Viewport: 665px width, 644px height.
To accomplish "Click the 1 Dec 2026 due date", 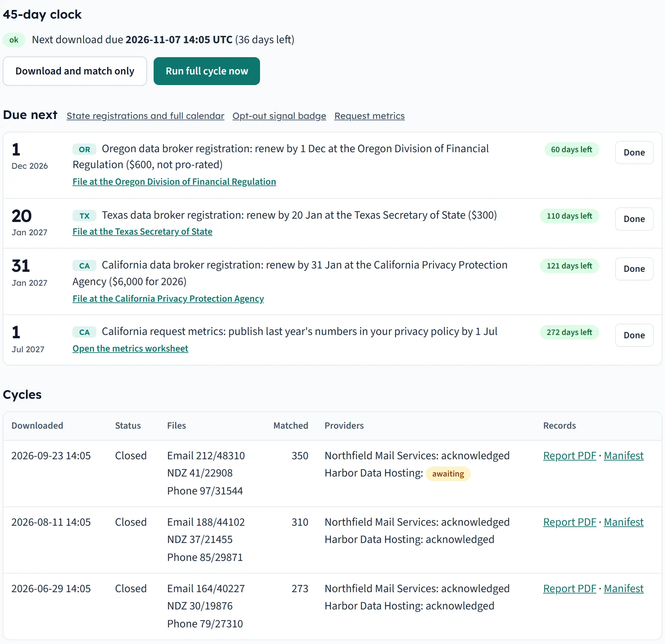I will [30, 156].
